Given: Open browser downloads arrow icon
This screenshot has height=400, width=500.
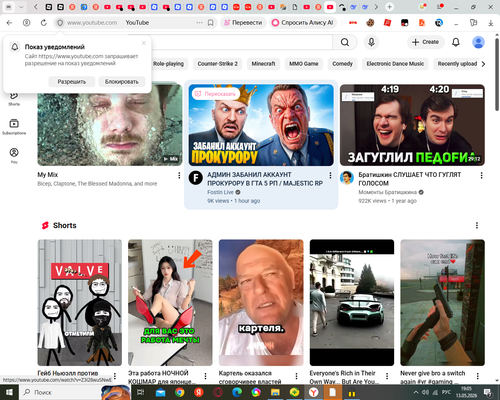Looking at the screenshot, I should click(491, 23).
